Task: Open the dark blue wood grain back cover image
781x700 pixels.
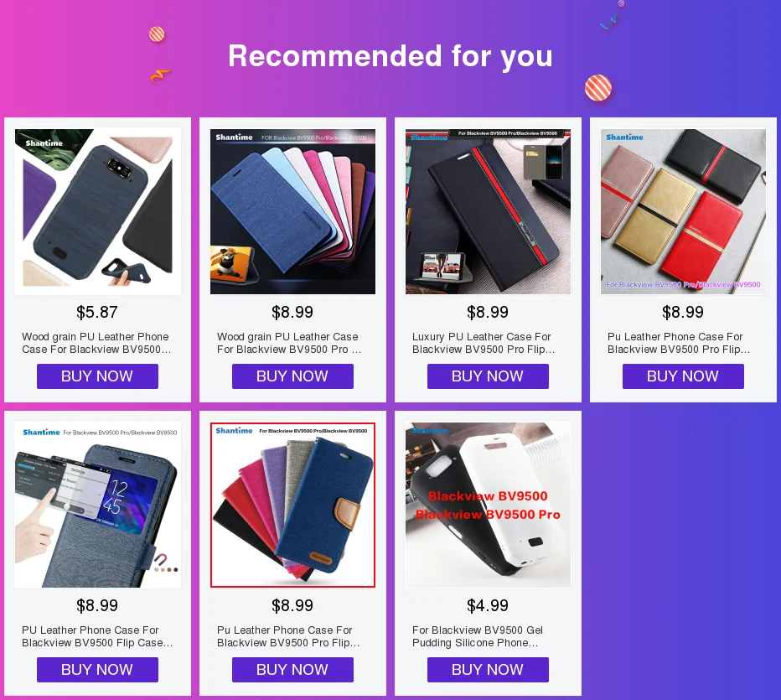Action: (97, 212)
